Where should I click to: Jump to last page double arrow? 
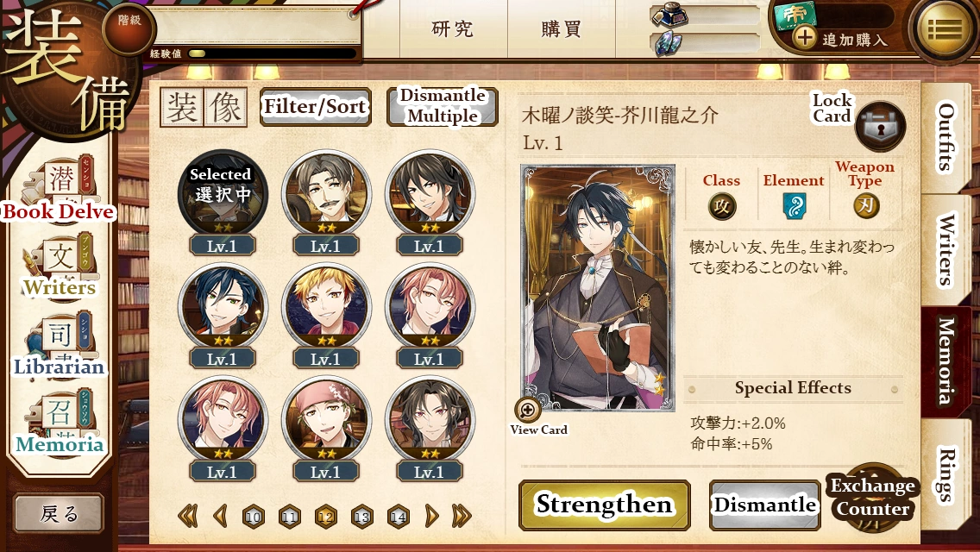462,516
